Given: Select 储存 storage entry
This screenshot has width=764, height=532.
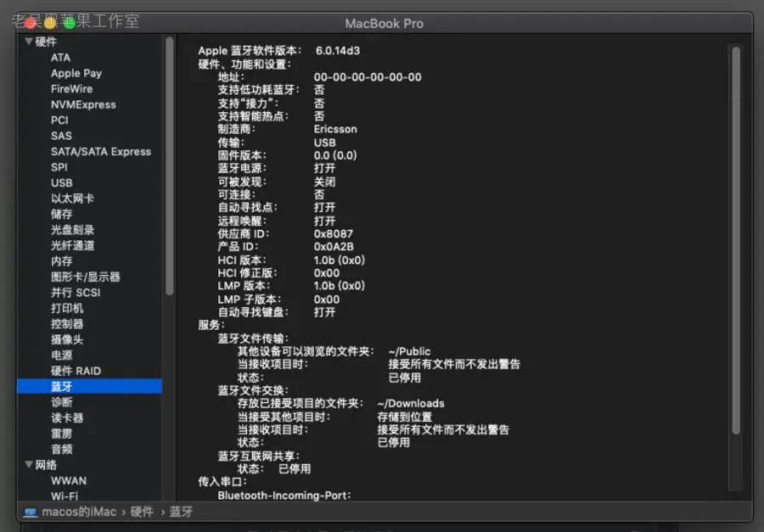Looking at the screenshot, I should coord(61,214).
